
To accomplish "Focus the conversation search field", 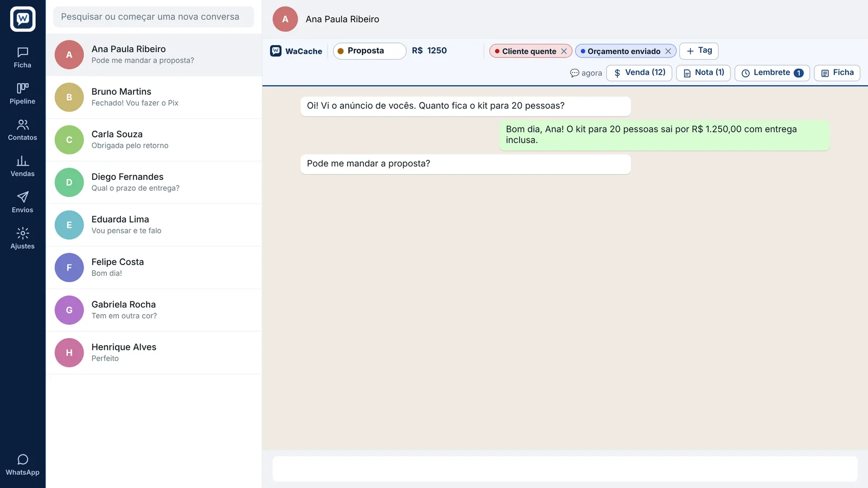I will 154,17.
